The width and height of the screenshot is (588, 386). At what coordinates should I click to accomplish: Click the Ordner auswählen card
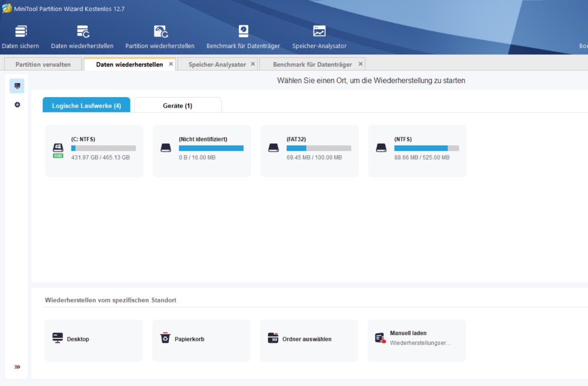pyautogui.click(x=309, y=340)
